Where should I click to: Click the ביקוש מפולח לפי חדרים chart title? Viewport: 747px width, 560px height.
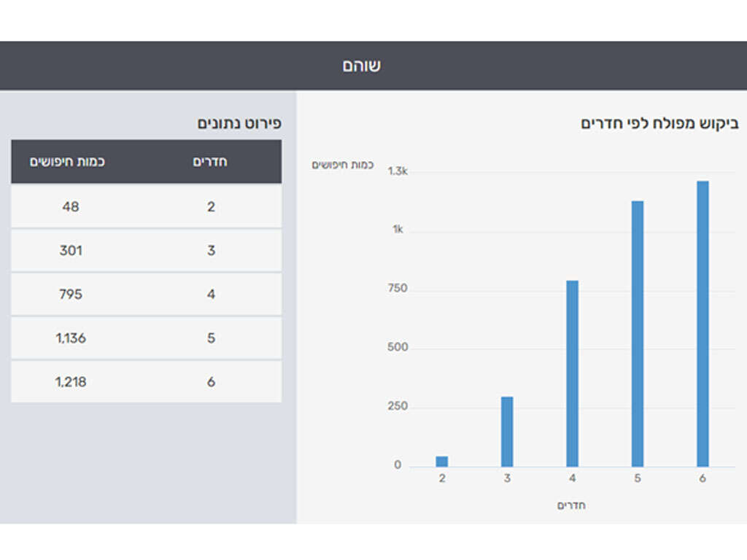(659, 123)
